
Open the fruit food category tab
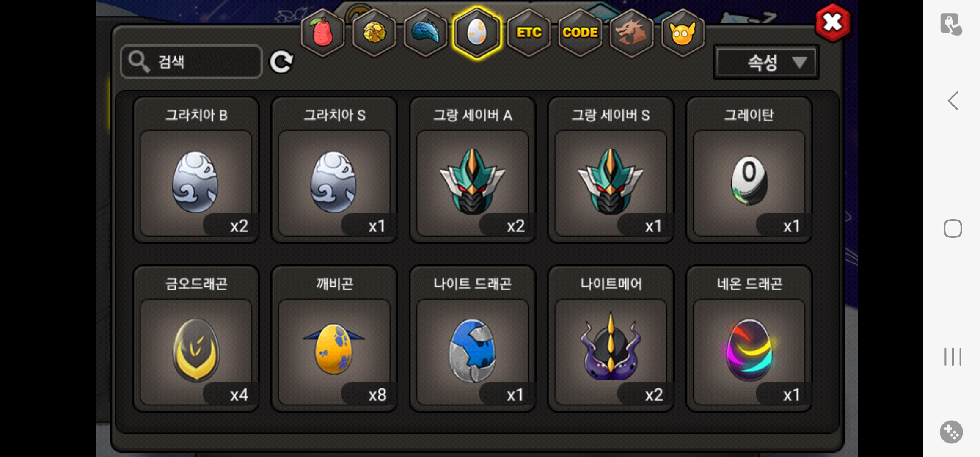322,33
